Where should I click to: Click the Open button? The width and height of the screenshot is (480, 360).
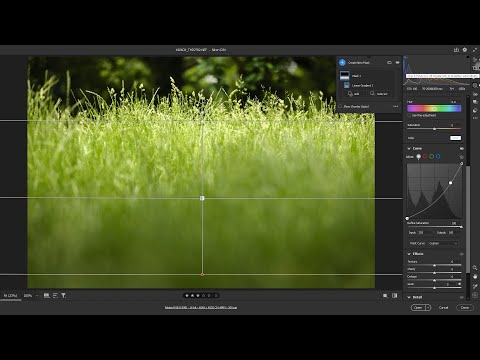pos(418,307)
